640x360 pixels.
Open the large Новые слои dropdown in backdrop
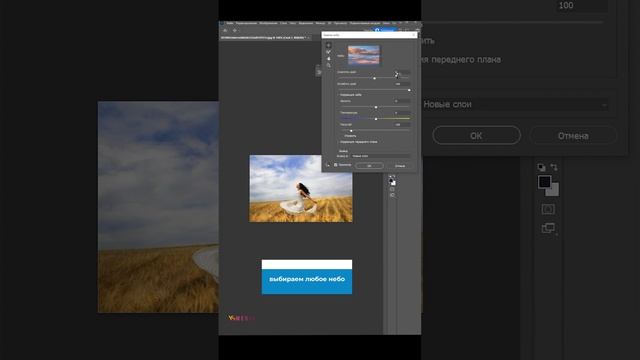click(x=515, y=104)
